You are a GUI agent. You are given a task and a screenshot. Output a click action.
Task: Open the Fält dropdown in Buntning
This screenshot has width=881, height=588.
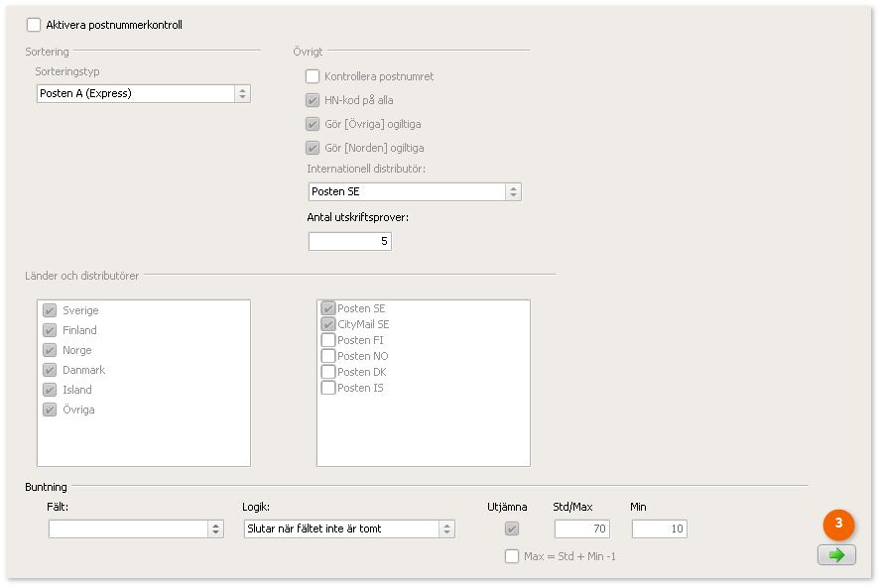[x=136, y=529]
